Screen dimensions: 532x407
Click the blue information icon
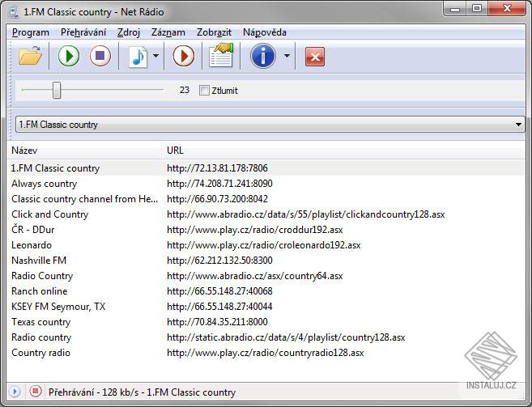pos(263,57)
